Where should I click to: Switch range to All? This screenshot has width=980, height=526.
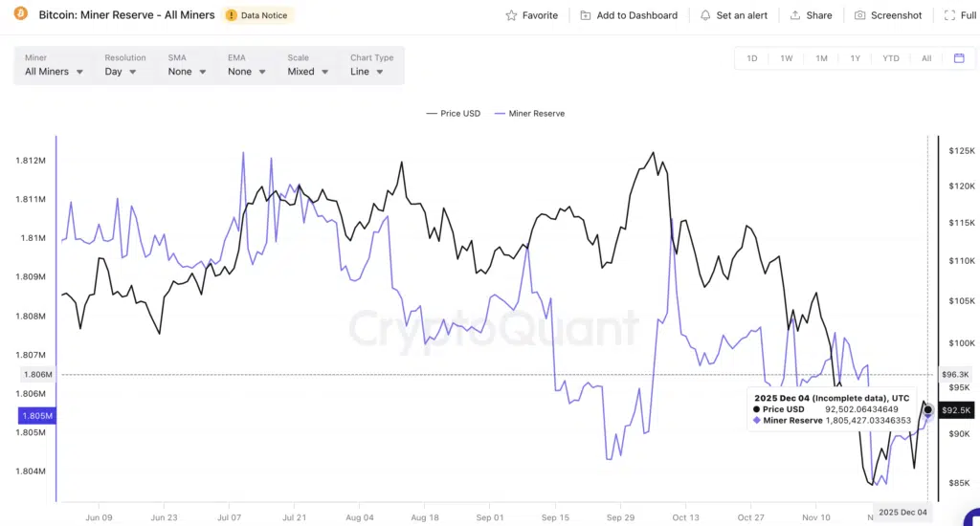(925, 58)
